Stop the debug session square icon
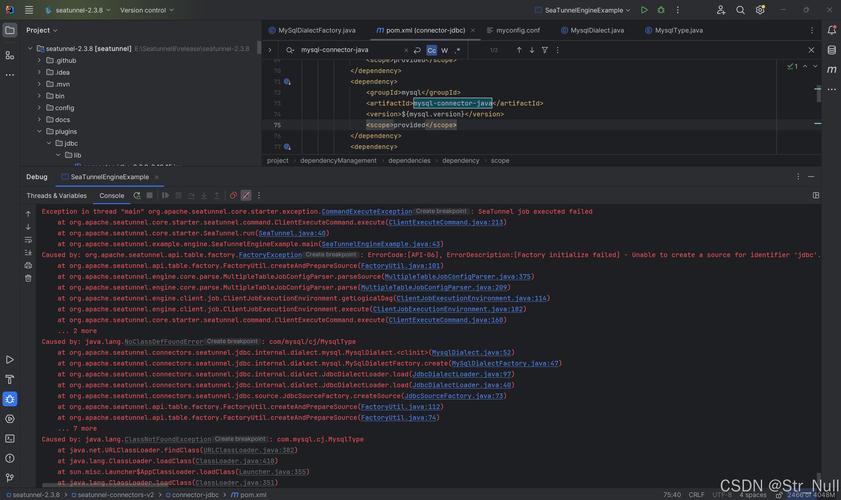Screen dimensions: 841x500 150,196
